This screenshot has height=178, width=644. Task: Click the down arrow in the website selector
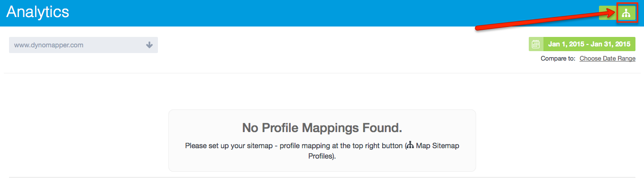[x=149, y=45]
